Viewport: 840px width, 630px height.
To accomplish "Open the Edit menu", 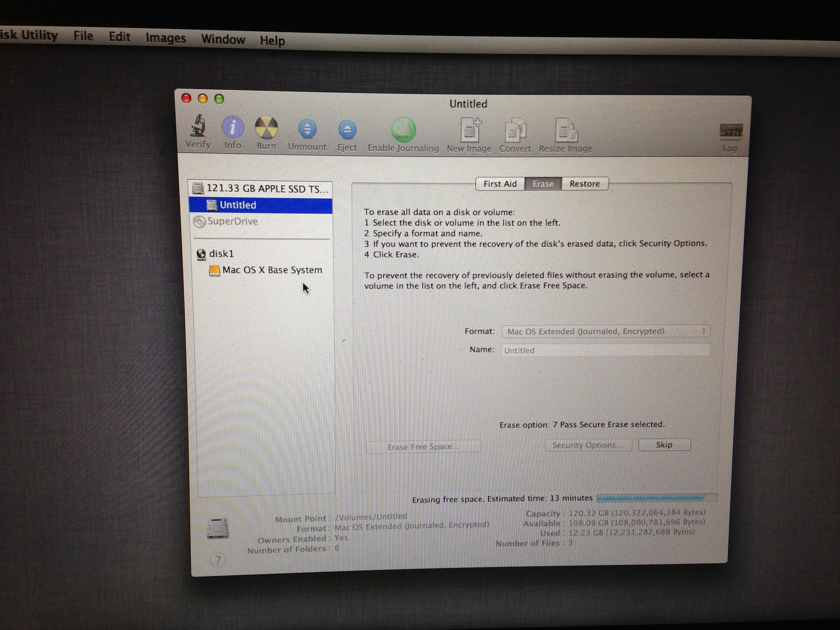I will [120, 37].
